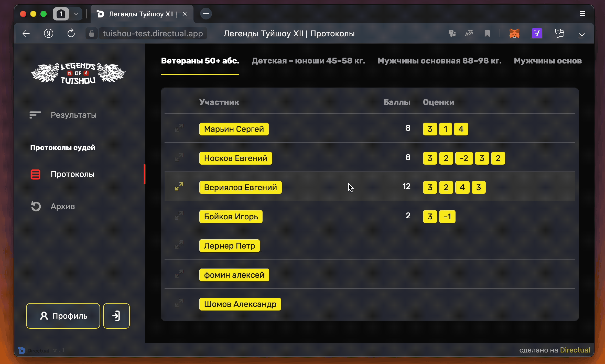The width and height of the screenshot is (605, 364).
Task: Click the logout arrow button
Action: pyautogui.click(x=116, y=316)
